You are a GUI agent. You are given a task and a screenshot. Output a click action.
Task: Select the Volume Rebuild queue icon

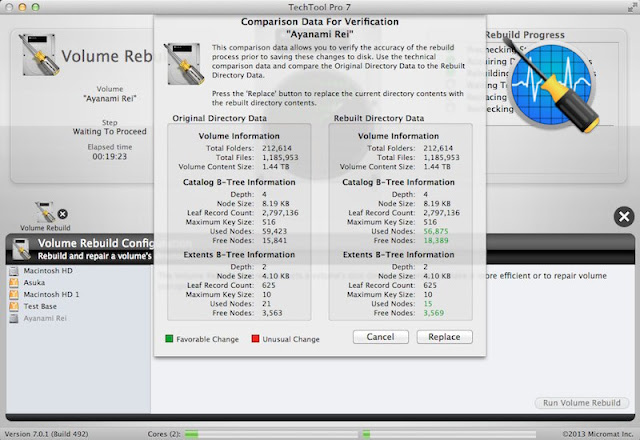pyautogui.click(x=44, y=212)
